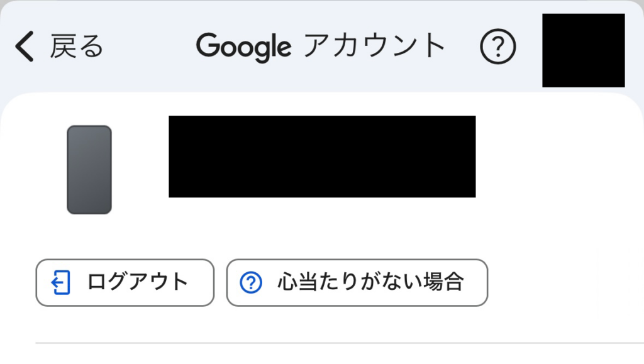
Task: Click blank space right of 心当たりがない場合 button
Action: tap(560, 282)
